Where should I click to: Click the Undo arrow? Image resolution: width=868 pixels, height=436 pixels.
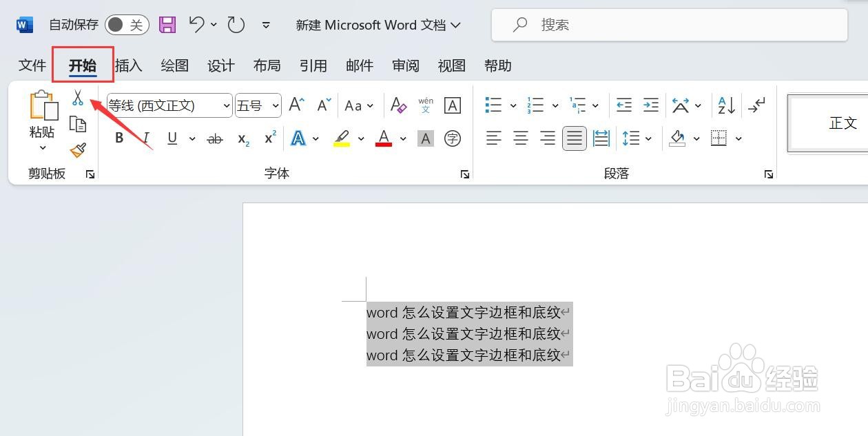tap(197, 25)
